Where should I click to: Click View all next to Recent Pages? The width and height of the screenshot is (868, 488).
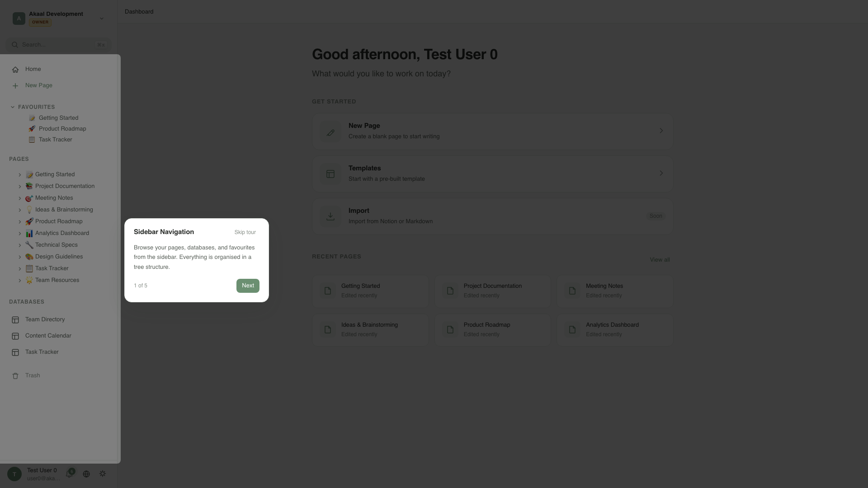click(659, 259)
